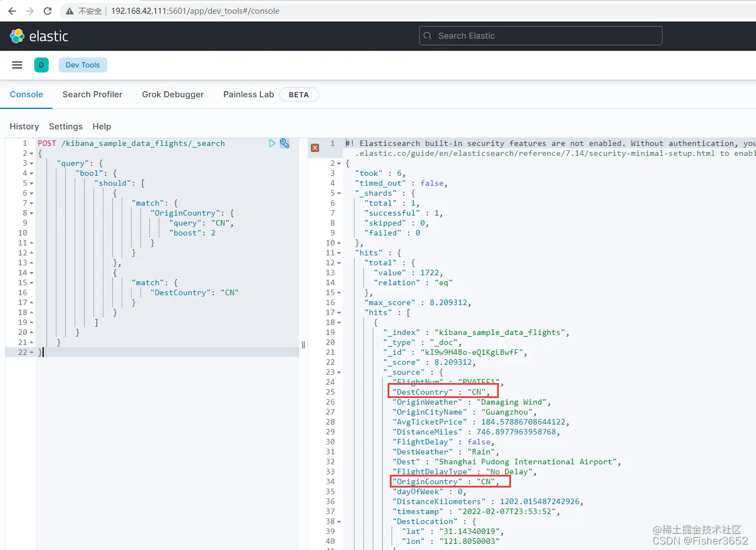Open the Search Profiler tab
Screen dimensions: 756x550
pyautogui.click(x=92, y=95)
